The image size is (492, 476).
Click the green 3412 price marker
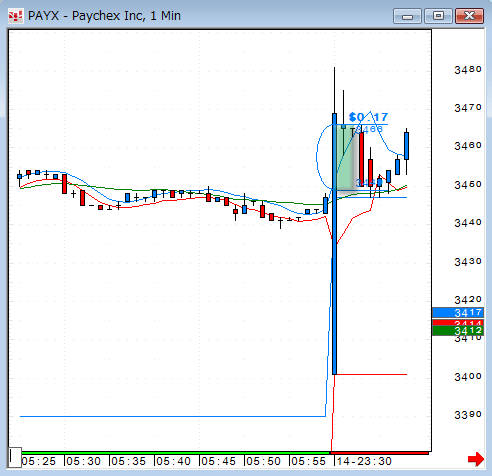tap(458, 331)
